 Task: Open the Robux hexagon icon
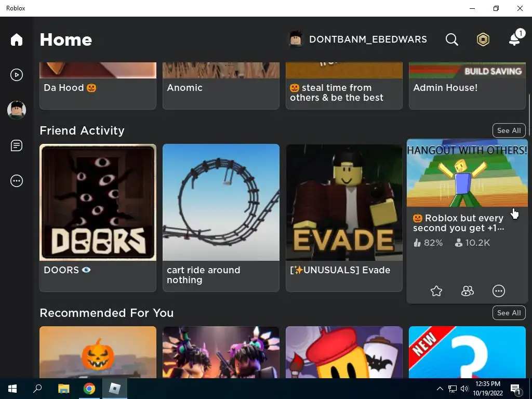(x=483, y=39)
